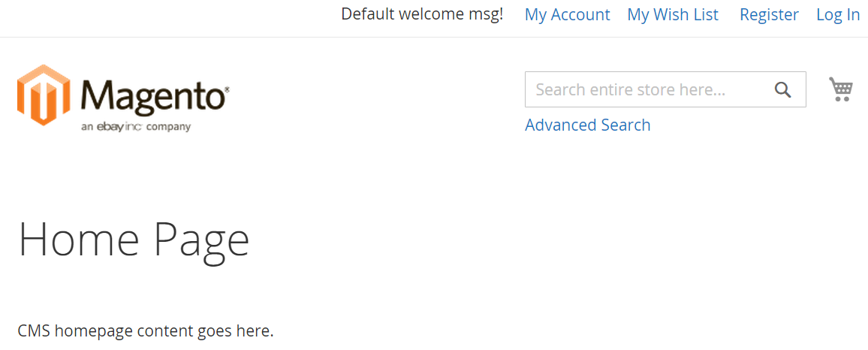
Task: Click the orange Magento hexagon logo
Action: (x=44, y=95)
